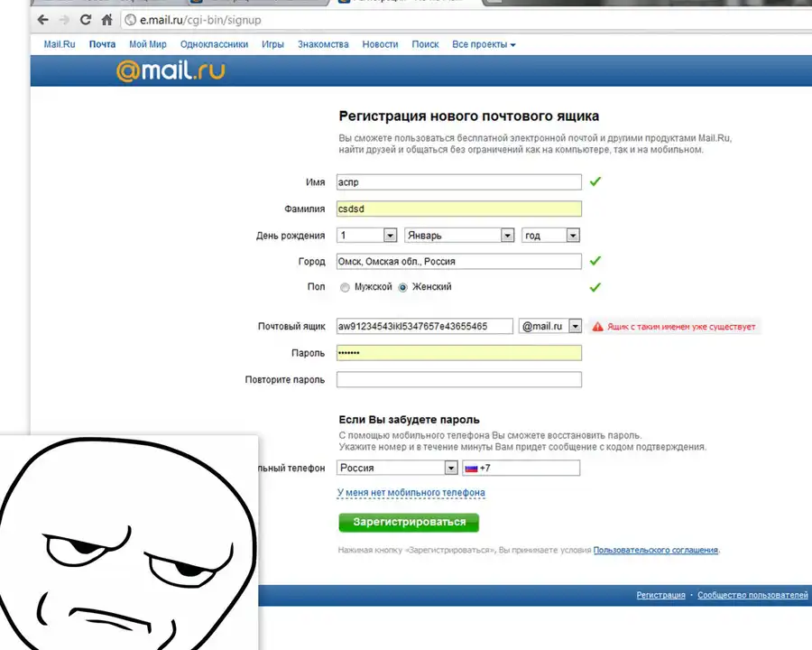Select the Женский gender option
This screenshot has width=812, height=650.
coord(402,287)
